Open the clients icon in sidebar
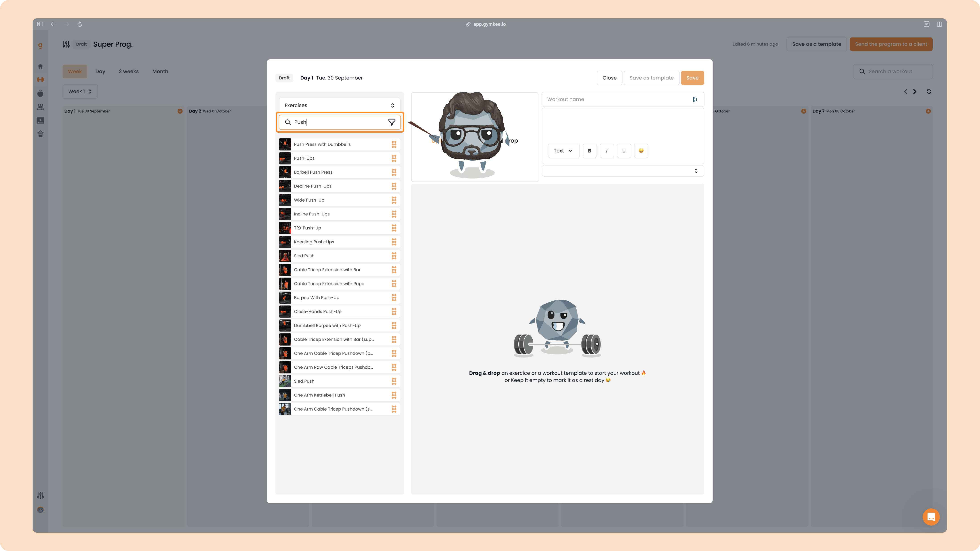 pyautogui.click(x=40, y=107)
